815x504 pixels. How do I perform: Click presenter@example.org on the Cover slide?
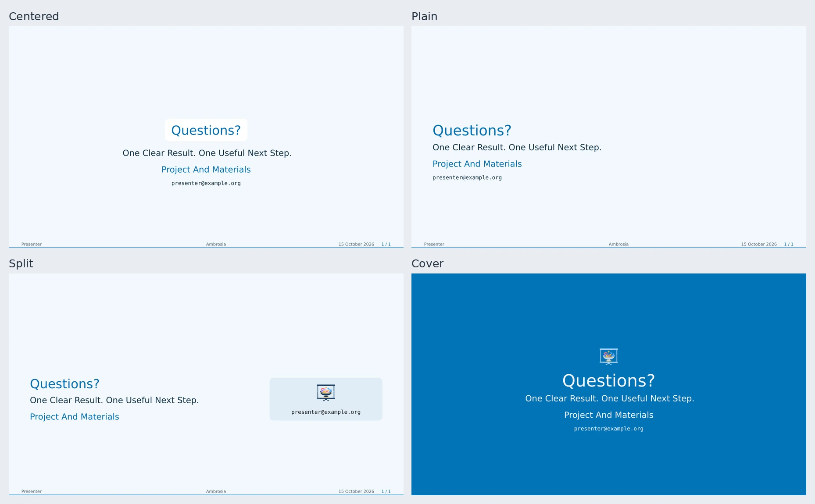click(x=609, y=429)
